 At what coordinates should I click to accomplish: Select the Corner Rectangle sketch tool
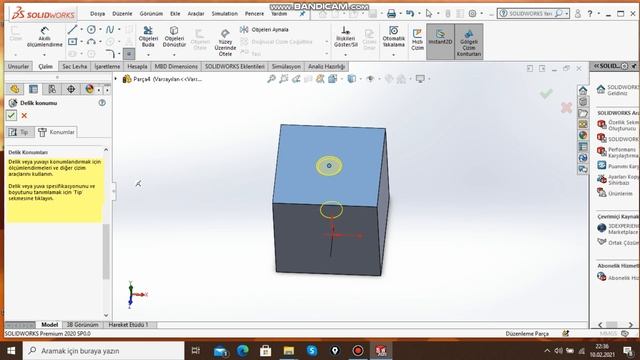coord(72,42)
